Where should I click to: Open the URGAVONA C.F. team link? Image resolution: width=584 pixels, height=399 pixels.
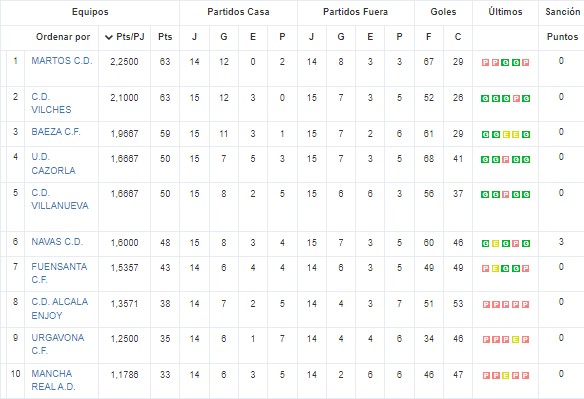[x=58, y=344]
